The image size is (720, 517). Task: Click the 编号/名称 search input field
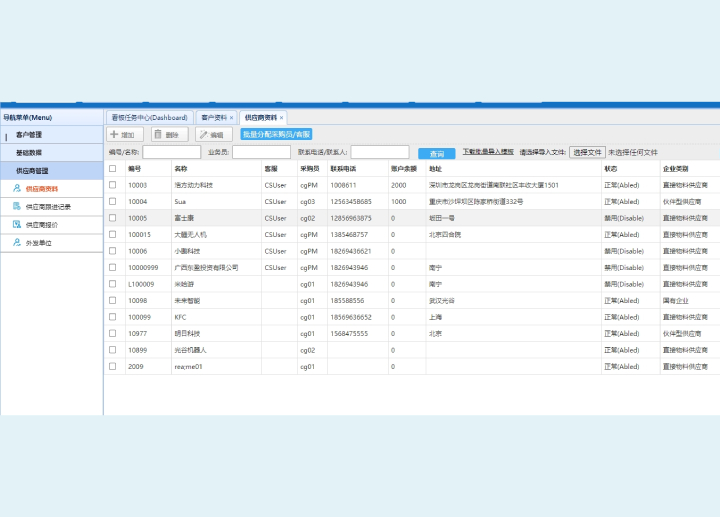pos(171,152)
